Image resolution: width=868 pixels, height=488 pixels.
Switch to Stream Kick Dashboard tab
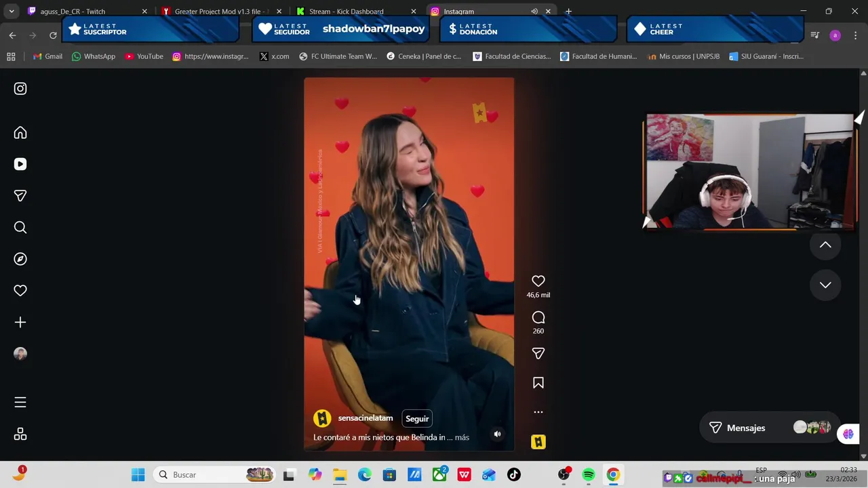coord(355,12)
